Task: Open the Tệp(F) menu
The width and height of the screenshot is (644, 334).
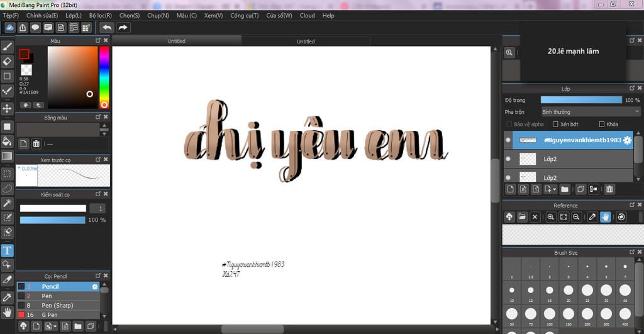Action: pos(11,15)
